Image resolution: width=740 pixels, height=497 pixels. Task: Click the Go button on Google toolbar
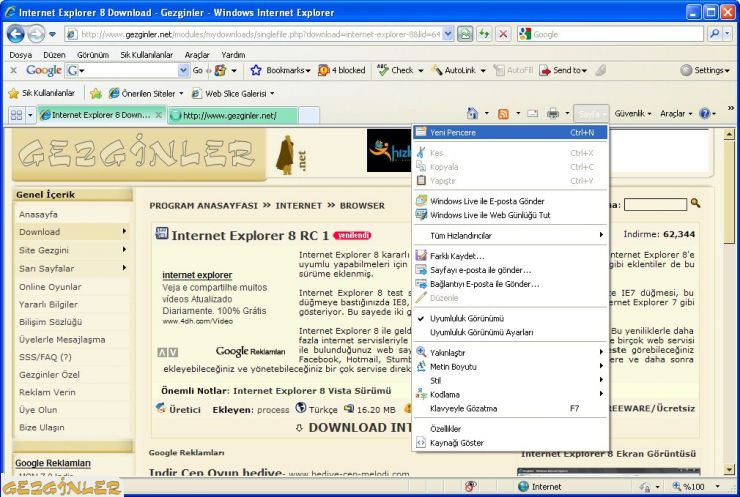point(197,70)
